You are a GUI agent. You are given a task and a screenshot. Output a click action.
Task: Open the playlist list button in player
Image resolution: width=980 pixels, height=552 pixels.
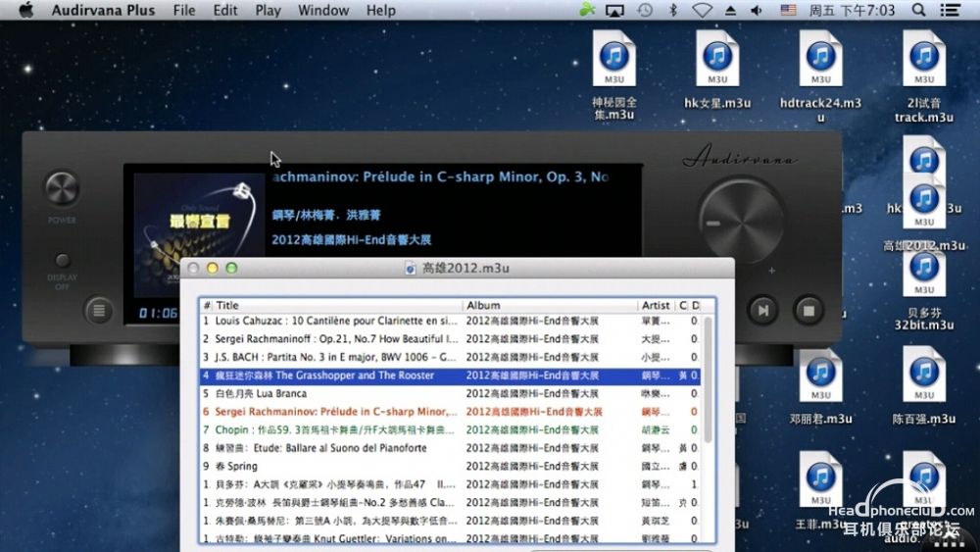99,310
